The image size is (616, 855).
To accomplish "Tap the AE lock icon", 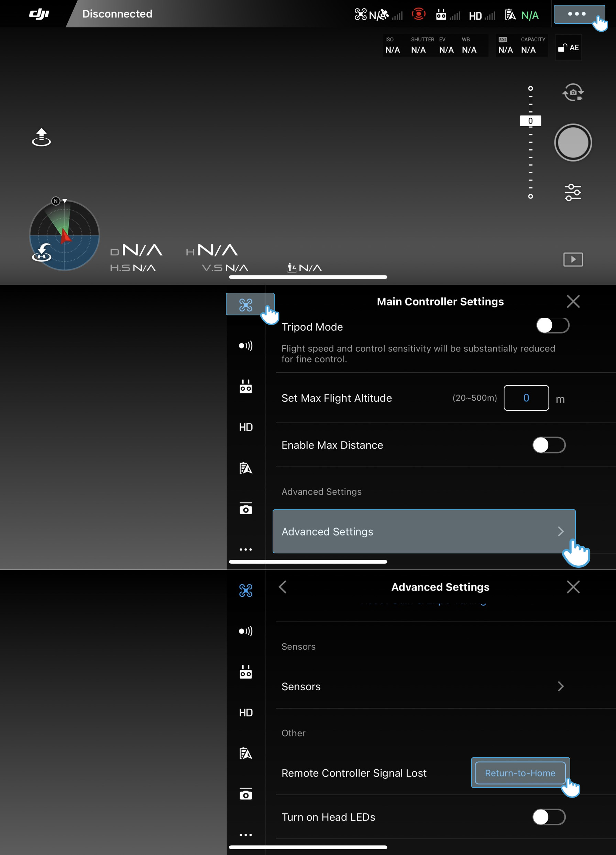I will pos(568,48).
